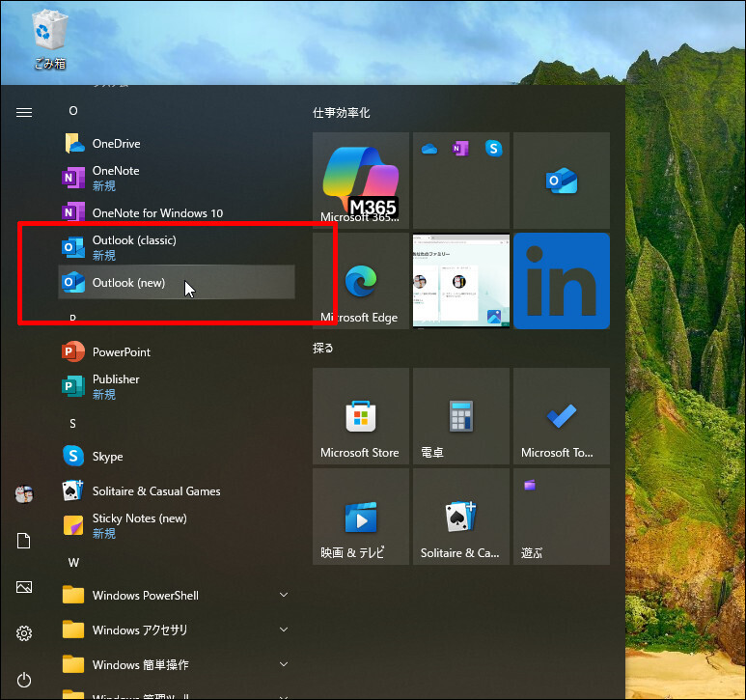Launch Outlook (classic)
Viewport: 746px width, 700px height.
point(177,247)
